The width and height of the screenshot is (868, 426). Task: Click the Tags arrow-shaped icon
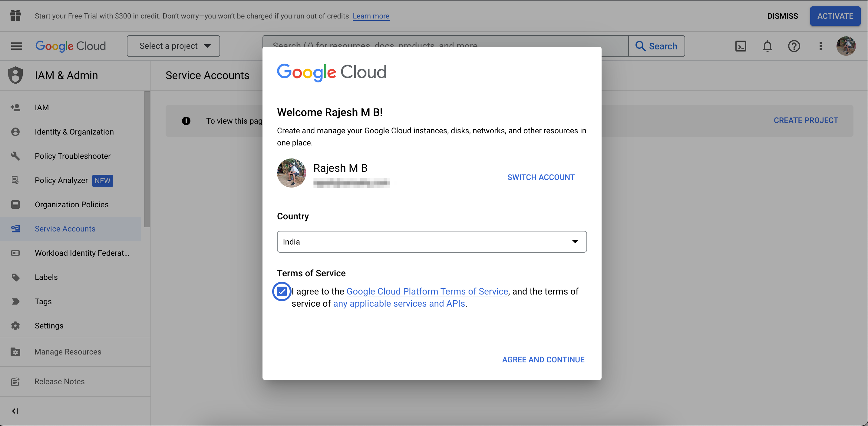pyautogui.click(x=15, y=302)
